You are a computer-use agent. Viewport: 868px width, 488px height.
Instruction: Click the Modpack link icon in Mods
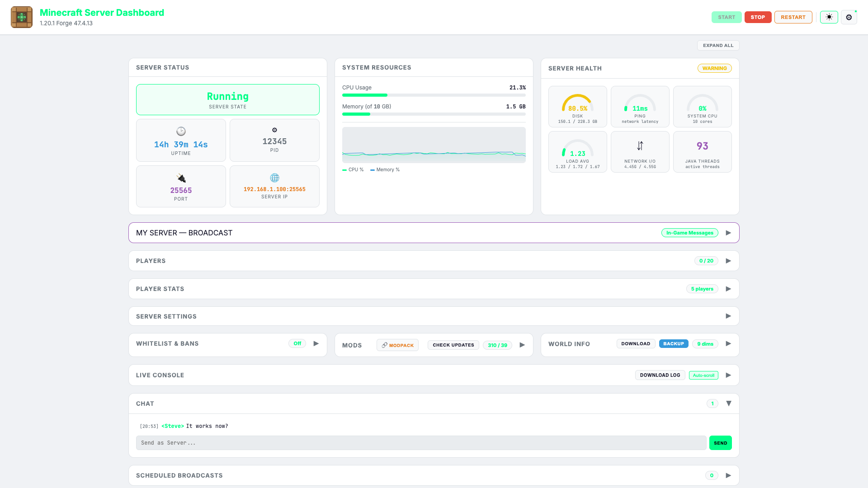(x=385, y=345)
